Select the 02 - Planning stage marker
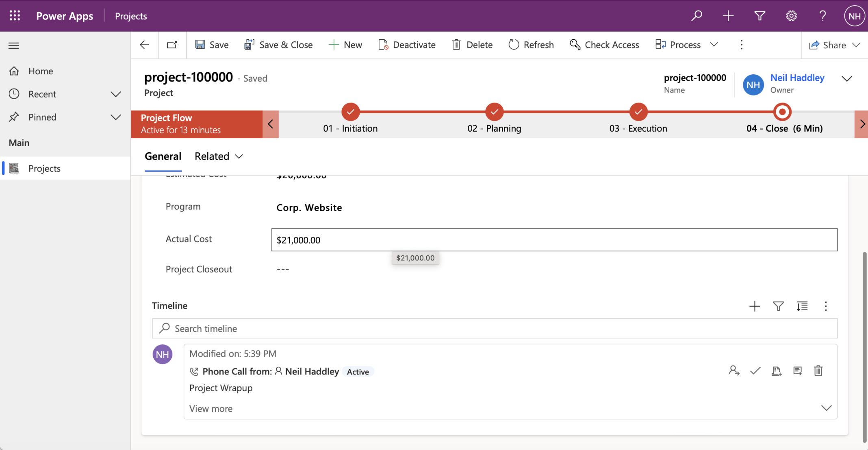 pyautogui.click(x=494, y=112)
